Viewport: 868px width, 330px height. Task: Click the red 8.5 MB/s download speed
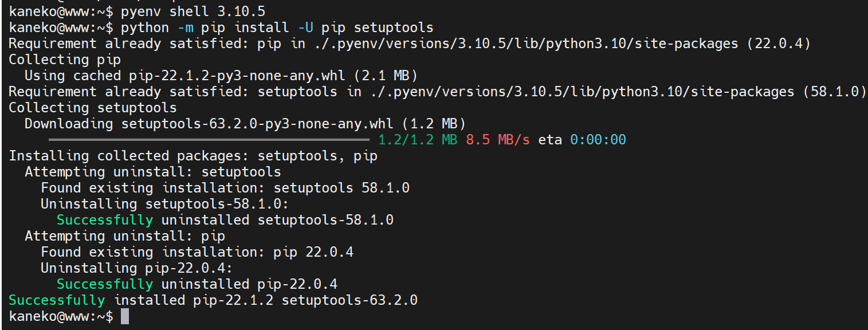pyautogui.click(x=498, y=140)
